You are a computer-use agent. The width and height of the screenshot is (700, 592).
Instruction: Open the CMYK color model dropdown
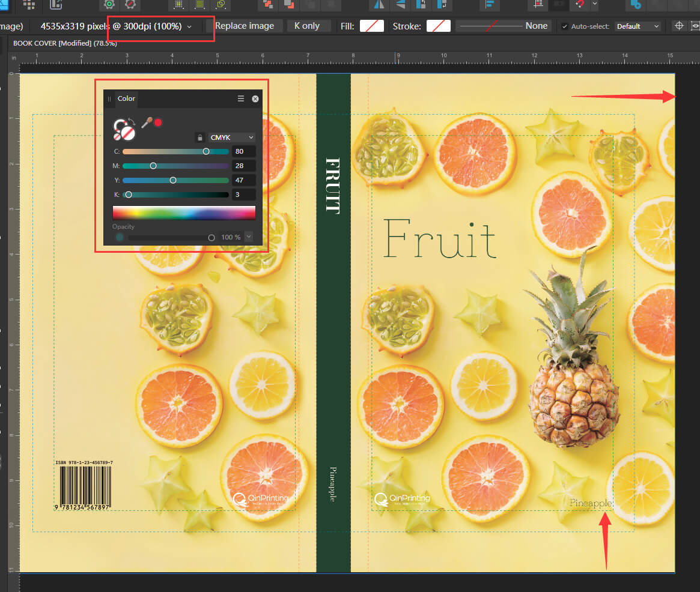coord(231,137)
